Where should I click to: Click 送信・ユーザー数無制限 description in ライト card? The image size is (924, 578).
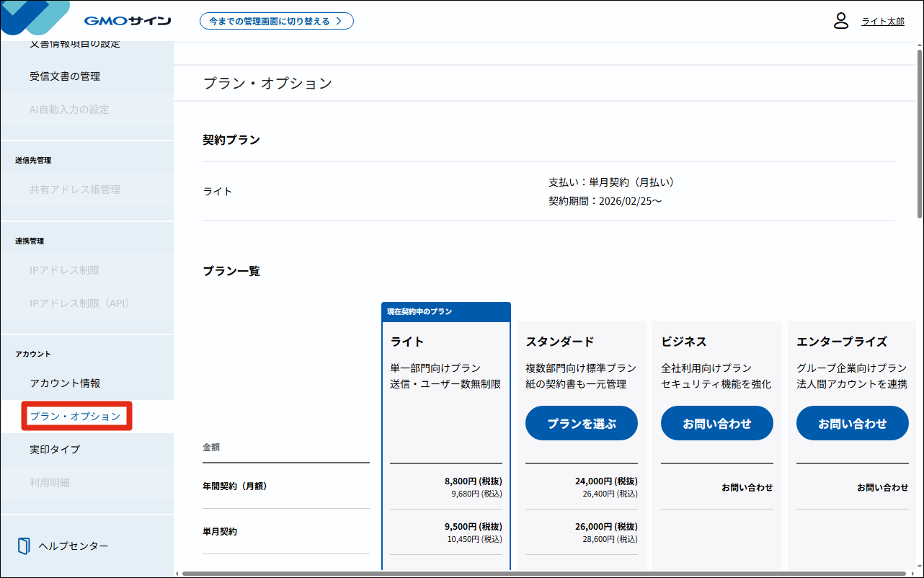pyautogui.click(x=445, y=384)
